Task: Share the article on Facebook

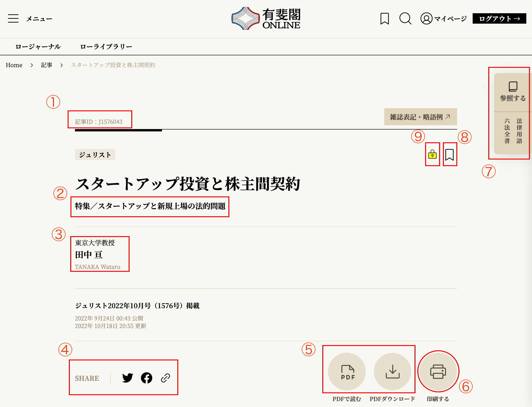Action: pos(146,378)
